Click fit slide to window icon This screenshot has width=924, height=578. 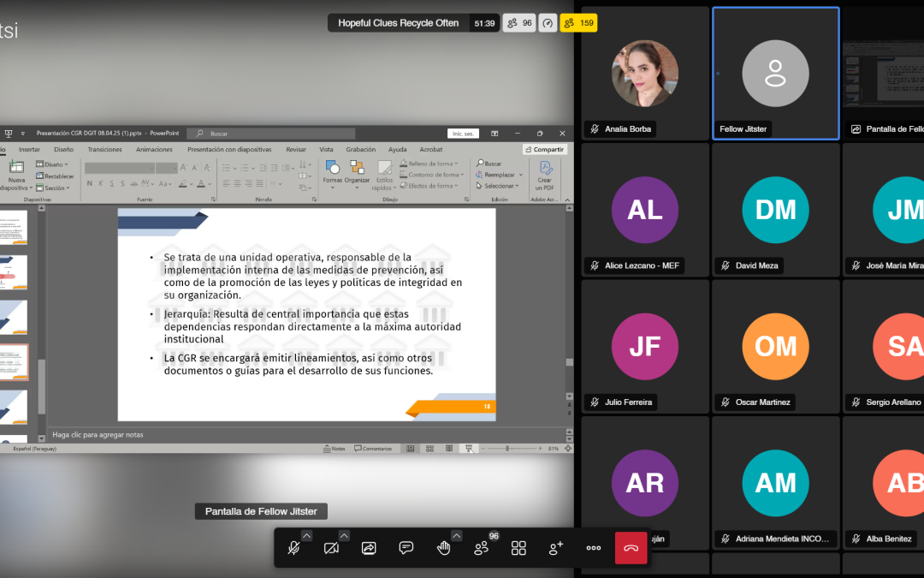(568, 449)
